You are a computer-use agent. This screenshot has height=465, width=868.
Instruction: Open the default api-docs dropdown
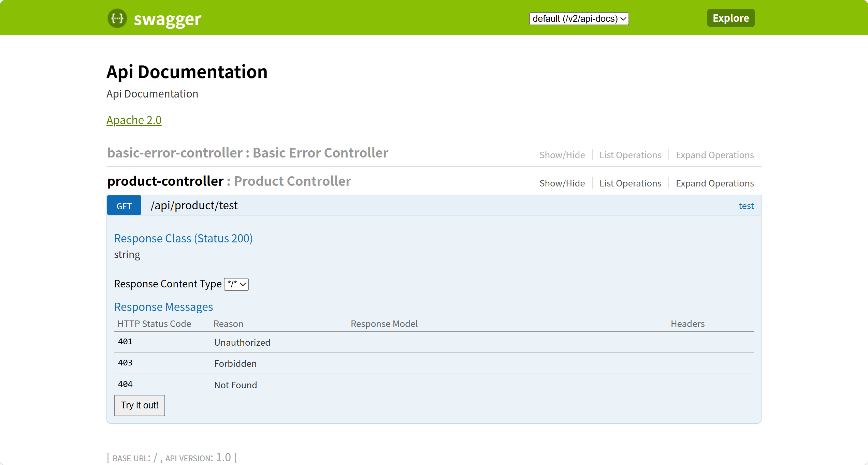point(579,18)
